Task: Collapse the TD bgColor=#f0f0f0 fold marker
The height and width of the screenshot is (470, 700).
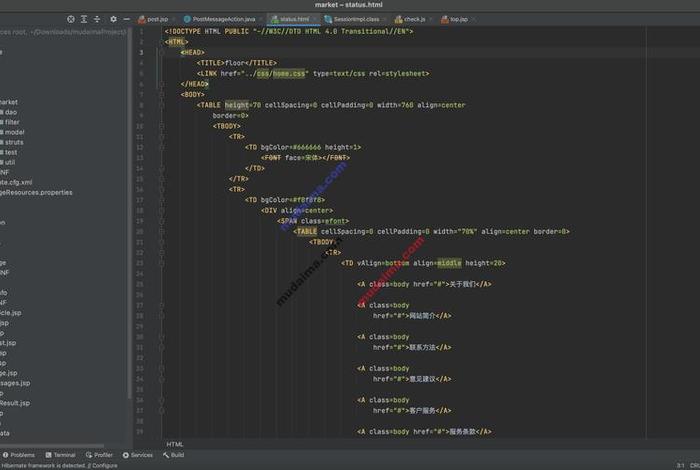Action: [162, 200]
